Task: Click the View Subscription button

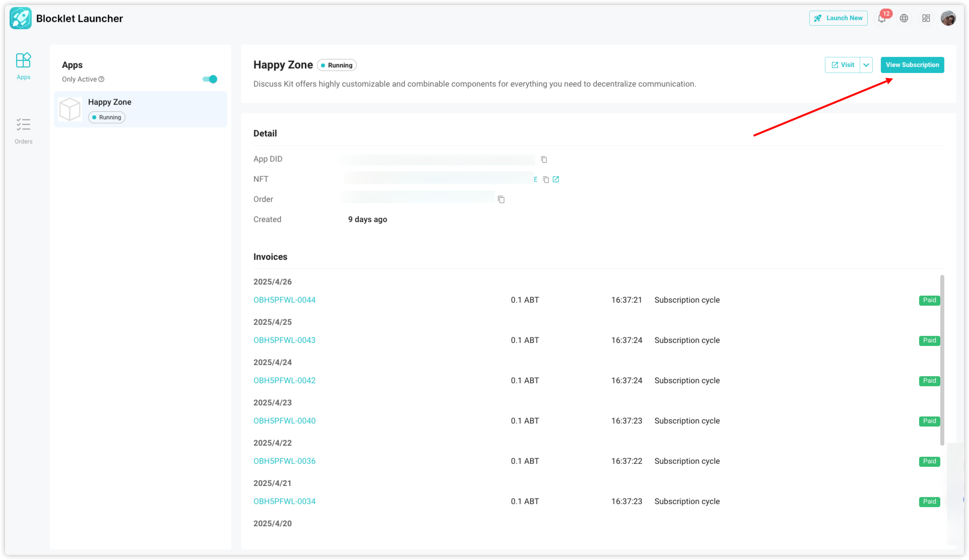Action: [912, 65]
